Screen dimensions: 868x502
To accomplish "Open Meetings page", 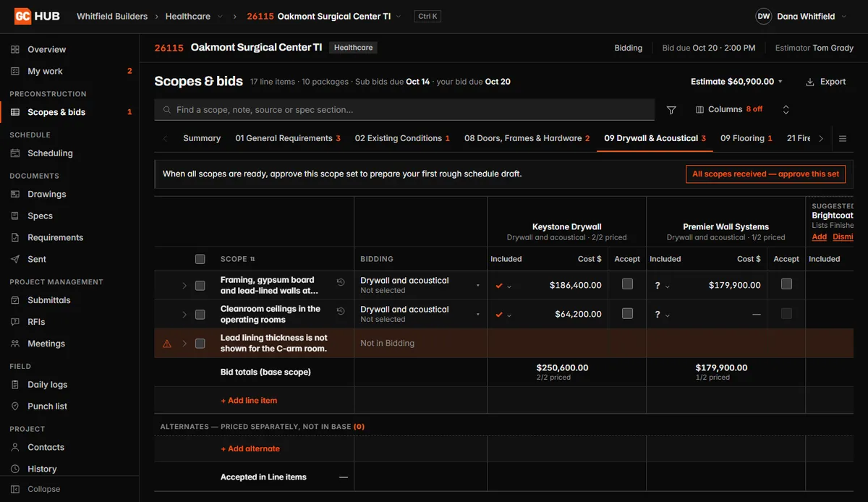I will point(46,343).
